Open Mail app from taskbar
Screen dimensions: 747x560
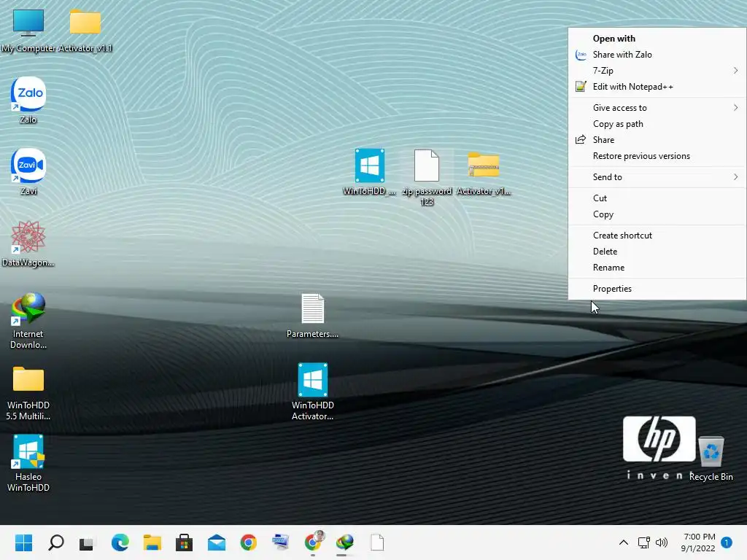[x=217, y=542]
